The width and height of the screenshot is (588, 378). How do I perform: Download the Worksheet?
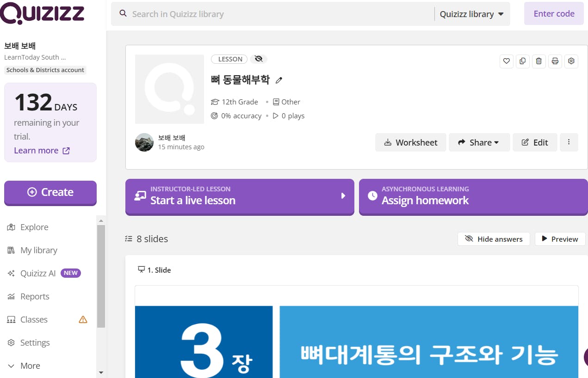[x=411, y=142]
